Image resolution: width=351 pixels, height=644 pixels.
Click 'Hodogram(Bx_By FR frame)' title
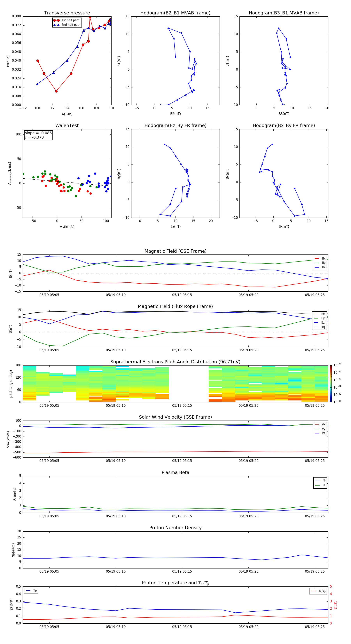pos(284,125)
